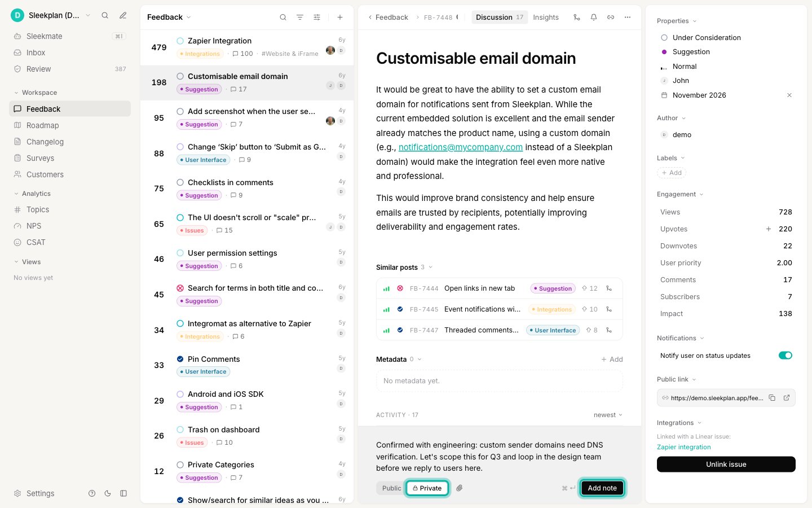This screenshot has width=812, height=508.
Task: Merge FB-7444 Open links in new tab
Action: pyautogui.click(x=609, y=288)
